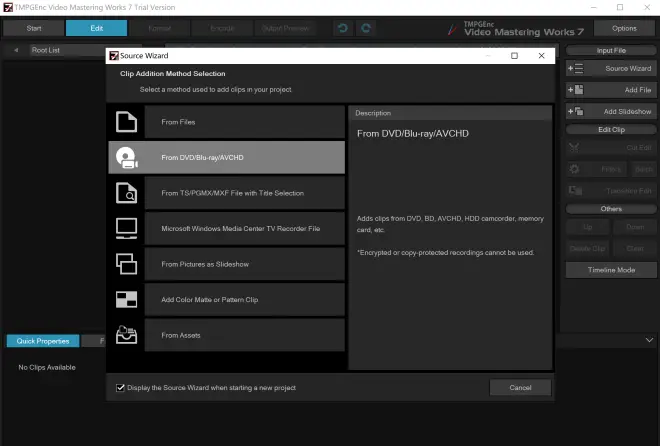The image size is (660, 446).
Task: Click the From Files document icon
Action: pos(126,122)
